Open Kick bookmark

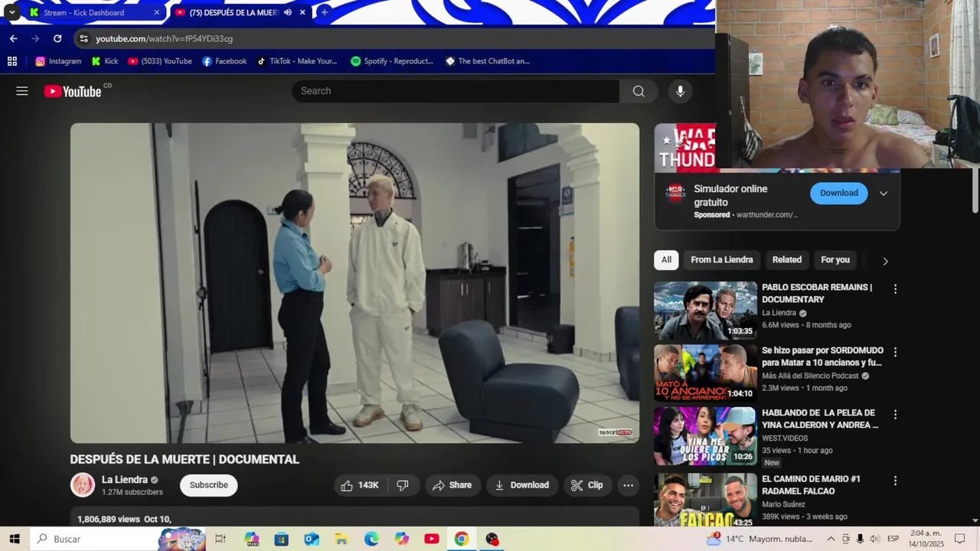tap(105, 61)
